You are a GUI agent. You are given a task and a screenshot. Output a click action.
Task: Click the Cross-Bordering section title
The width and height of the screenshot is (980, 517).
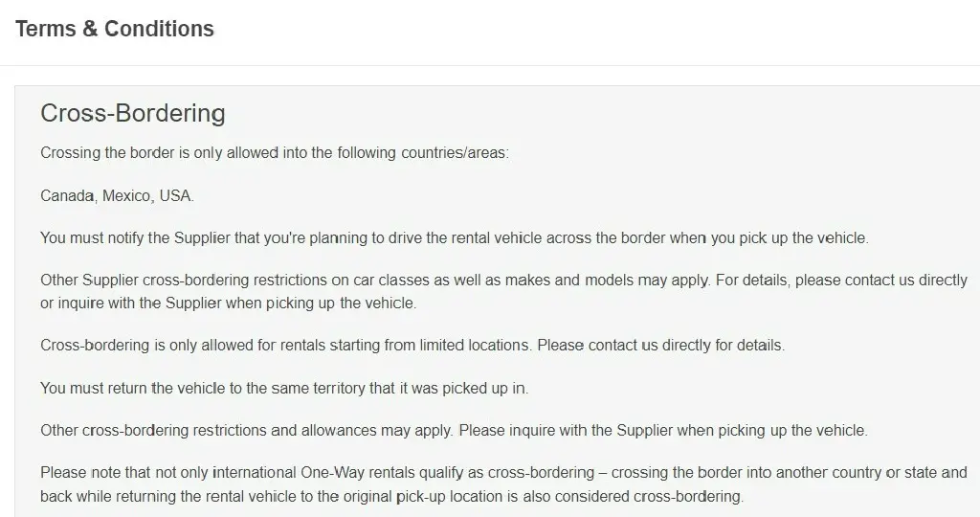click(132, 113)
